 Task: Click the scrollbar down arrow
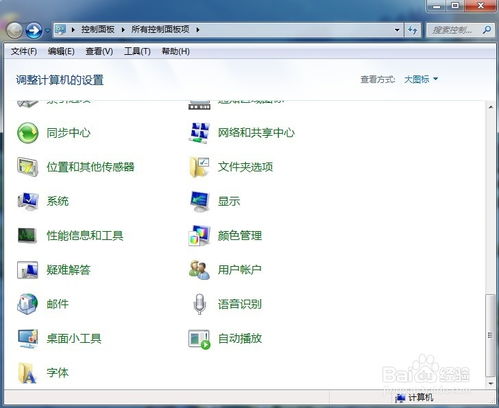[x=490, y=383]
